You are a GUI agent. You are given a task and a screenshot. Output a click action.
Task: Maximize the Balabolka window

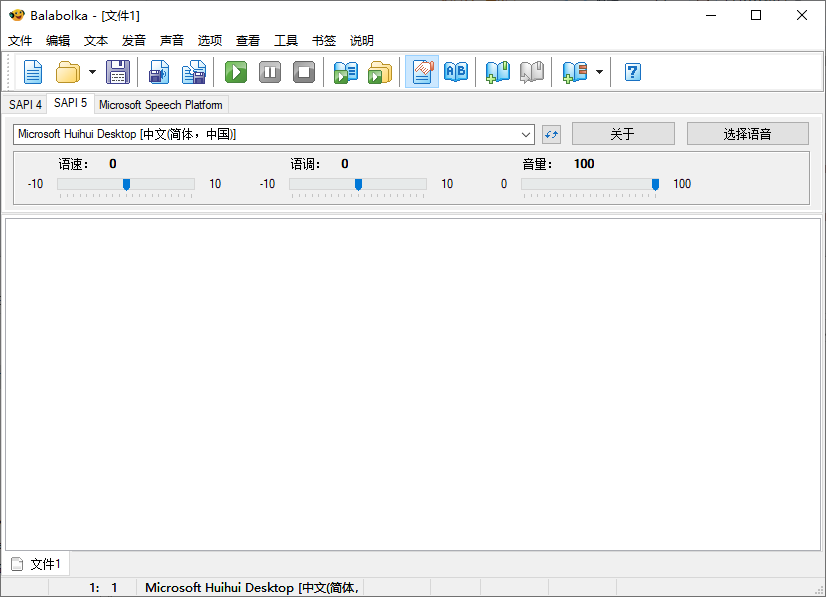(756, 15)
